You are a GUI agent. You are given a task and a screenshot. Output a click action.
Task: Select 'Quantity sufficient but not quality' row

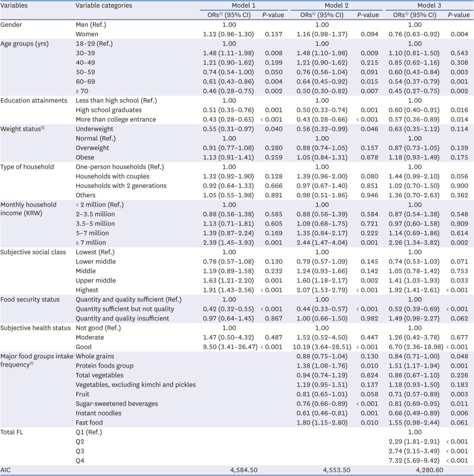[125, 308]
